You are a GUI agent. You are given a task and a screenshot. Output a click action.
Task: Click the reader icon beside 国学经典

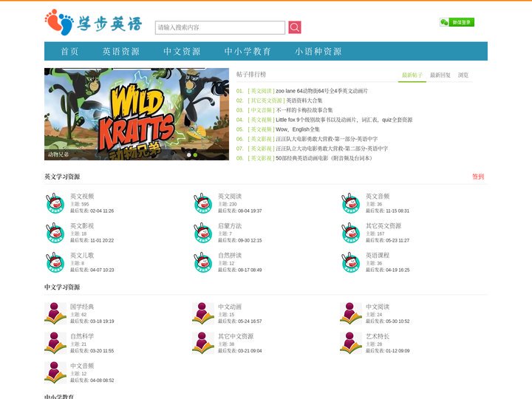(55, 313)
